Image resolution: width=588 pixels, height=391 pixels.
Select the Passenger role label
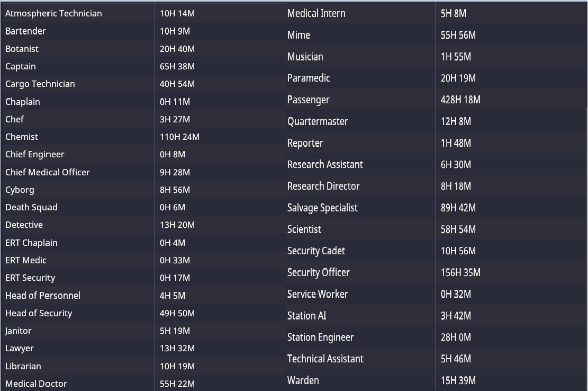(x=308, y=100)
